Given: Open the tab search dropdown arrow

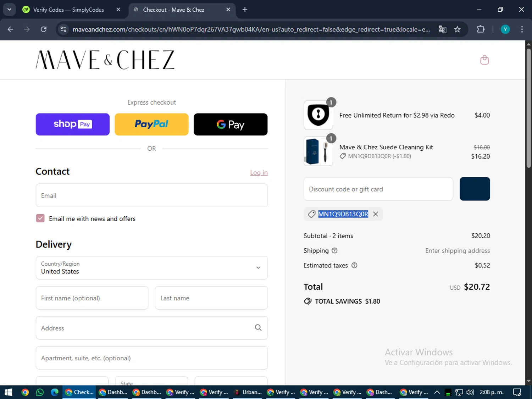Looking at the screenshot, I should click(9, 10).
